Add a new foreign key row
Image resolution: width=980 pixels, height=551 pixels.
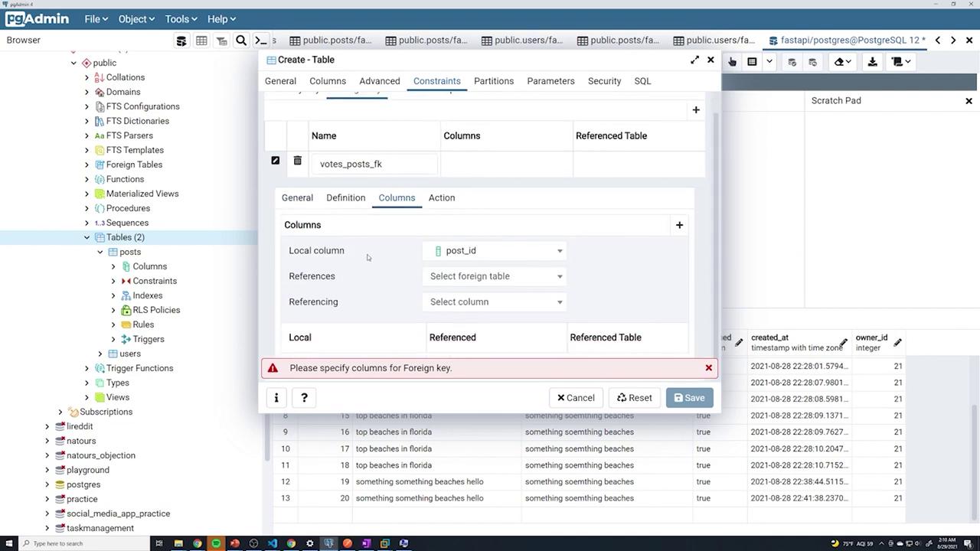click(x=696, y=110)
